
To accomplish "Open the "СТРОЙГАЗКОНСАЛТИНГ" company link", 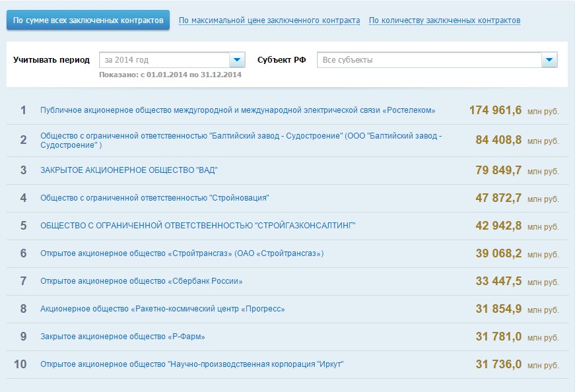I will pos(197,226).
